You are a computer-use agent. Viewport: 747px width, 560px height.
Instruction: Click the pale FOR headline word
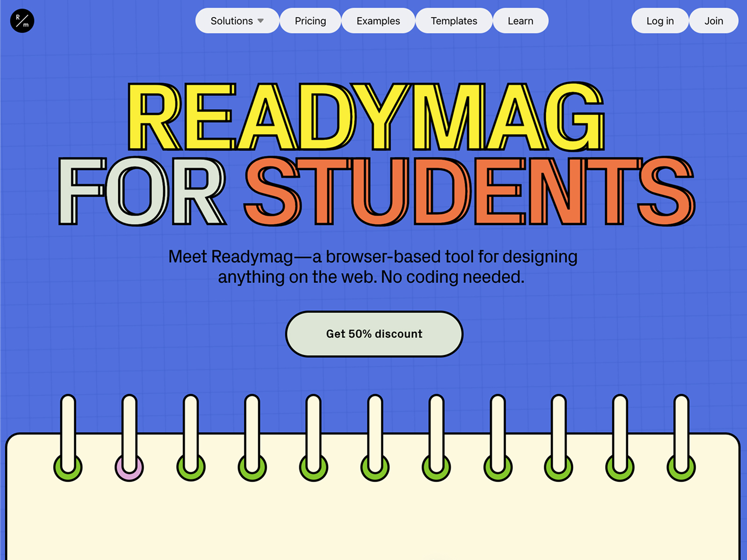point(142,191)
